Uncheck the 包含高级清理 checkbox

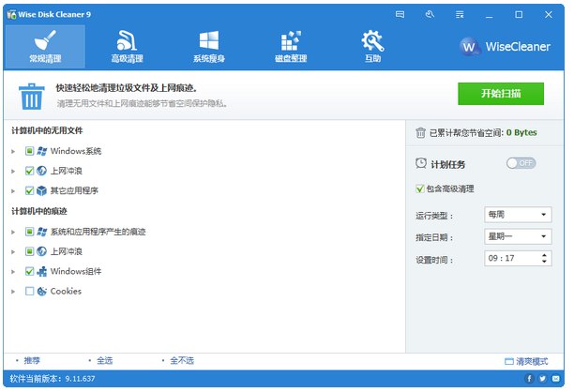420,188
